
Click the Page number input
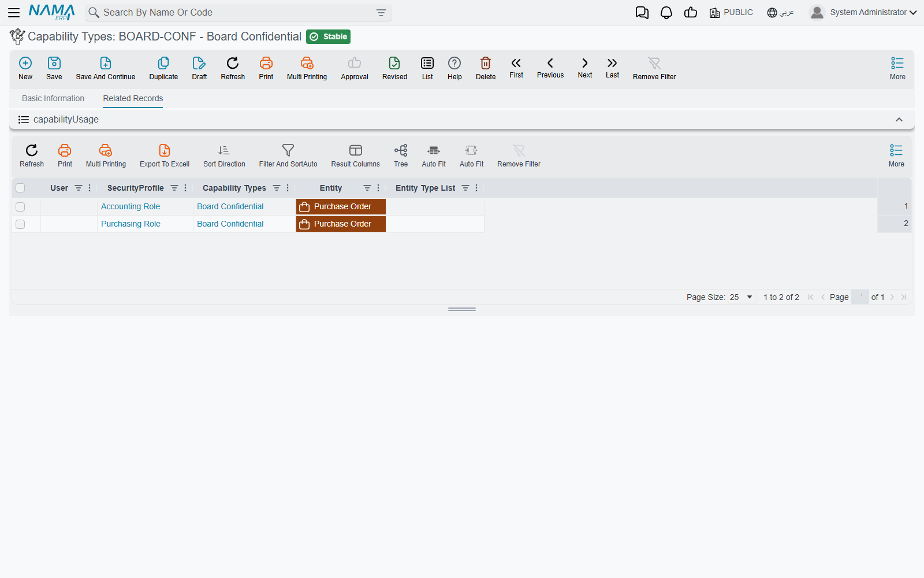[x=860, y=297]
